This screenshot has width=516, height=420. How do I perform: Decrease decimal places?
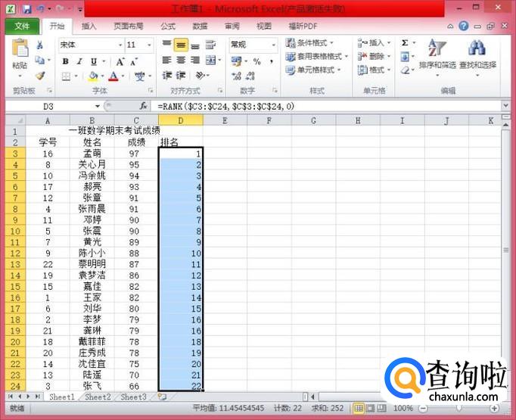tap(250, 76)
